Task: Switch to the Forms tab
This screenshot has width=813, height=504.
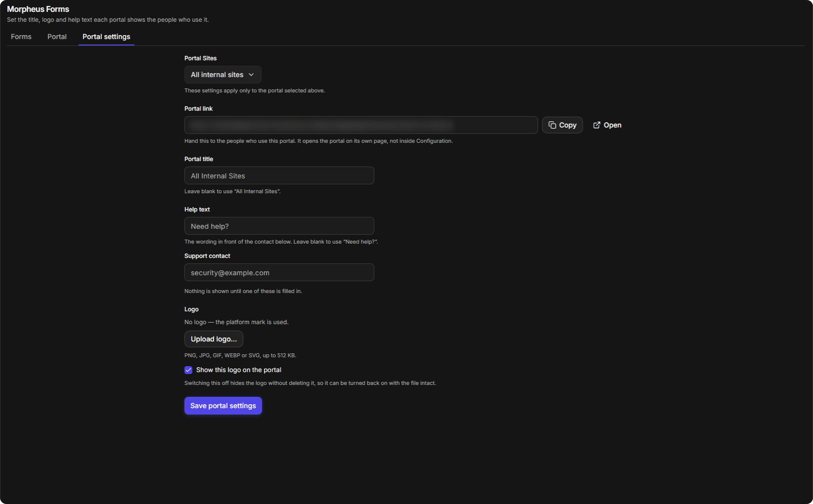Action: point(21,37)
